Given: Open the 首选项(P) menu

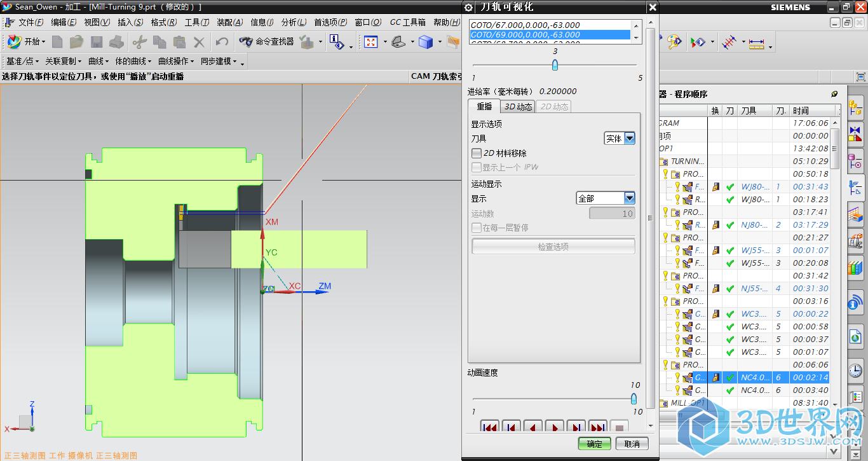Looking at the screenshot, I should 330,22.
